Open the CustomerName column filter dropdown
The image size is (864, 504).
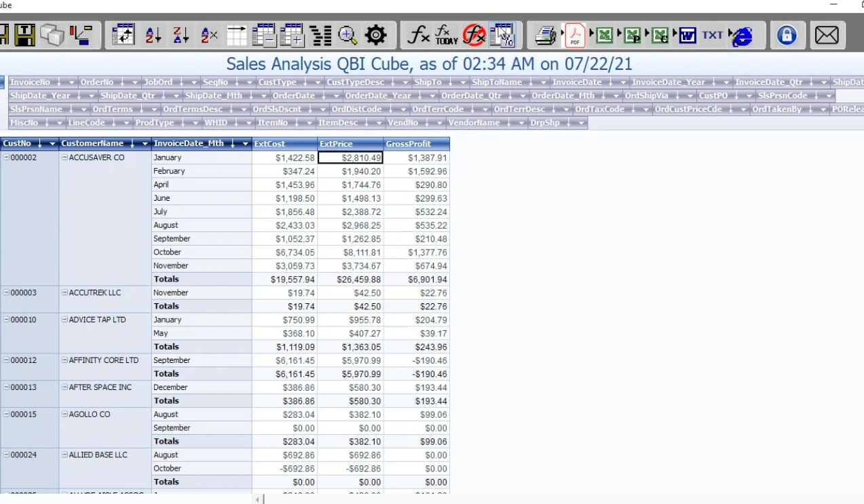click(144, 144)
